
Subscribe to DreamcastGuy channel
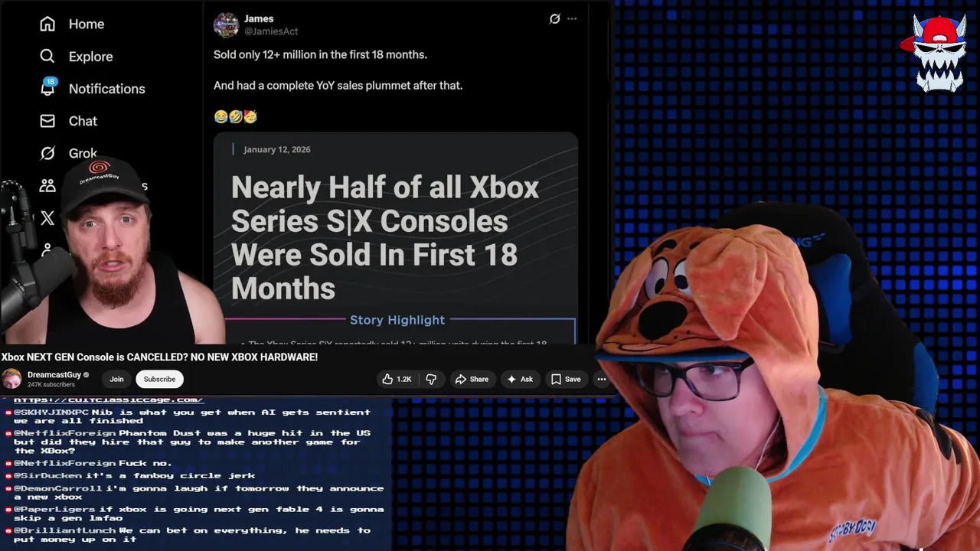(159, 379)
